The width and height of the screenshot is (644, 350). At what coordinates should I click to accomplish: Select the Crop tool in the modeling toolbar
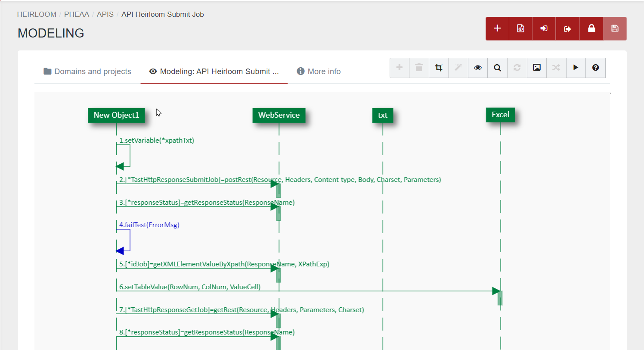pyautogui.click(x=438, y=68)
